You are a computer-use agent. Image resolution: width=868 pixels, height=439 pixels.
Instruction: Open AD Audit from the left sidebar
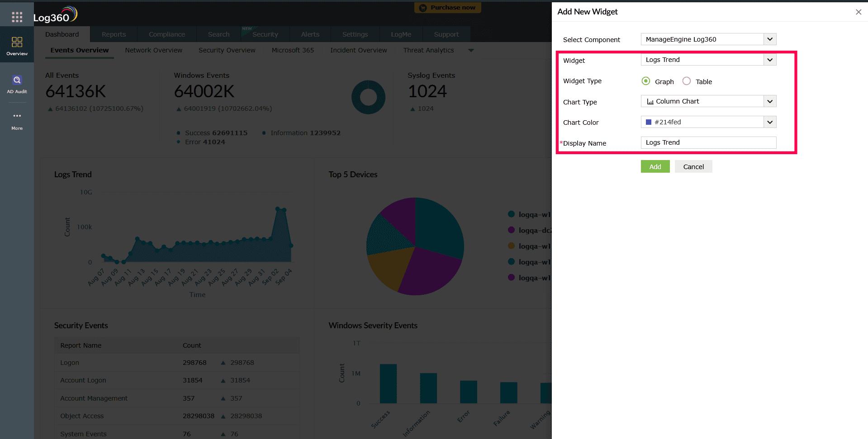(17, 84)
